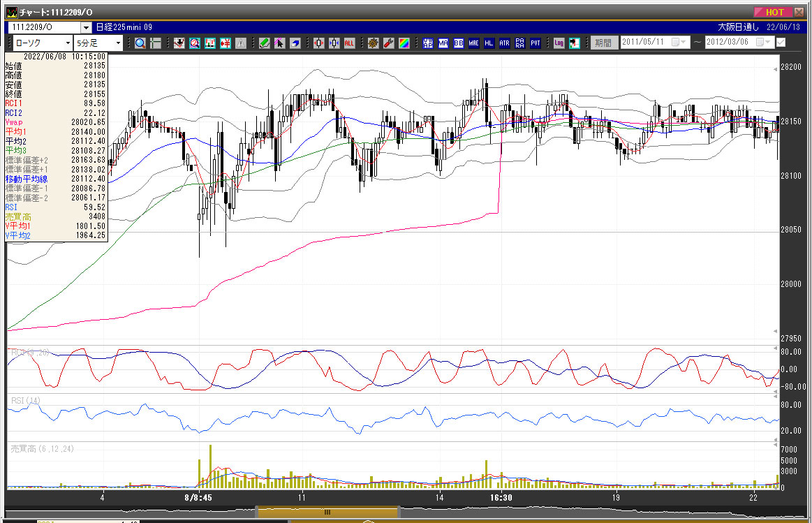Toggle the BB Bollinger Bands indicator
This screenshot has width=812, height=523.
pyautogui.click(x=458, y=43)
